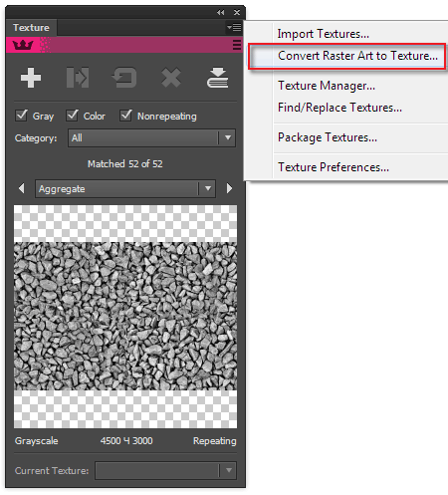Collapse panel with double-arrow icon
448x495 pixels.
(221, 12)
